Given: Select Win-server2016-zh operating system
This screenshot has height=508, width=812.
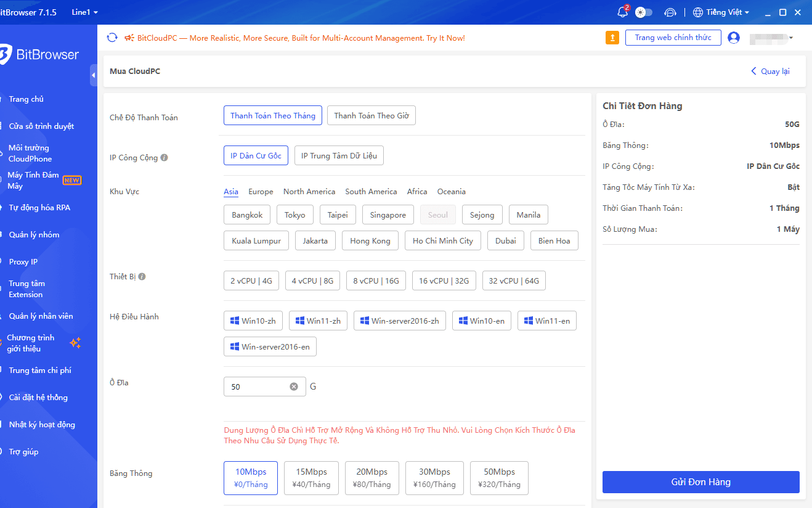Looking at the screenshot, I should [x=400, y=321].
